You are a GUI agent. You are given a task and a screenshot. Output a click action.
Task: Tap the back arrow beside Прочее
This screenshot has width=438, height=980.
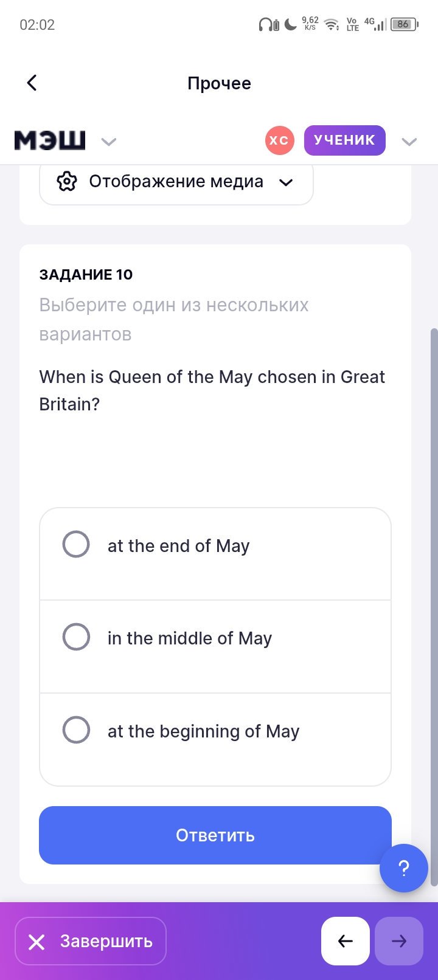click(x=32, y=83)
